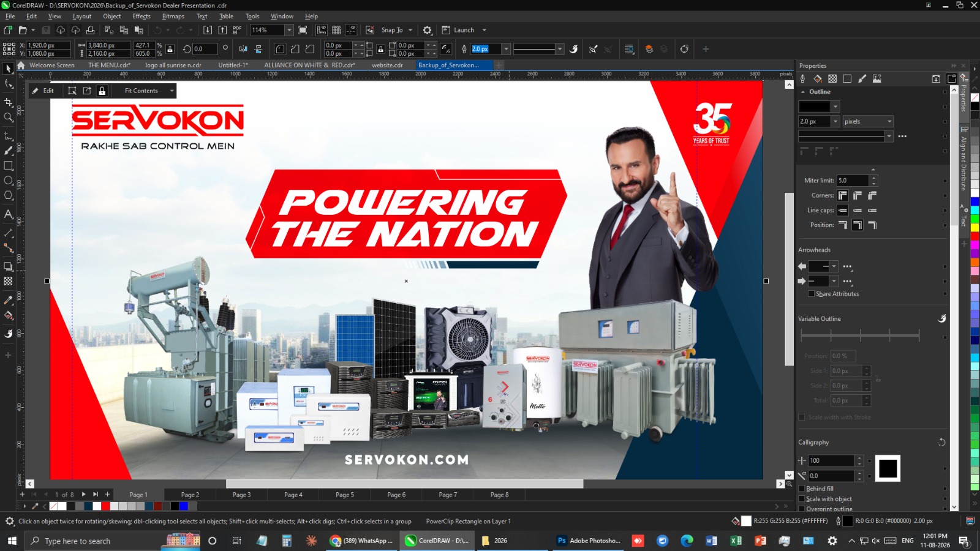Screen dimensions: 980x551
Task: Click the white fill swatch in status bar
Action: click(746, 521)
